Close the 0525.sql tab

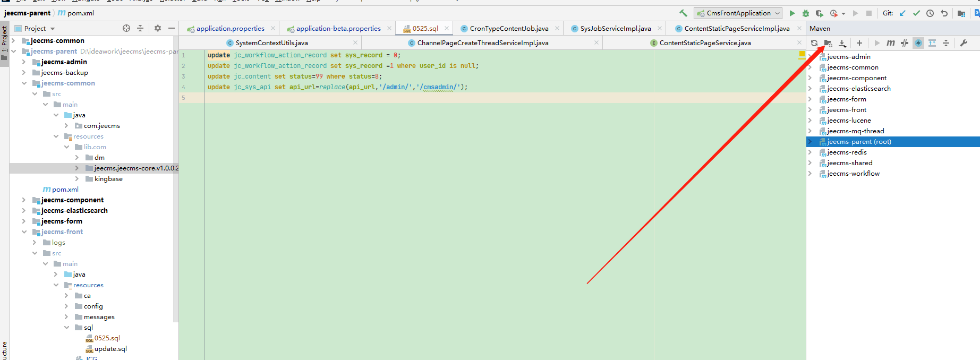tap(447, 28)
